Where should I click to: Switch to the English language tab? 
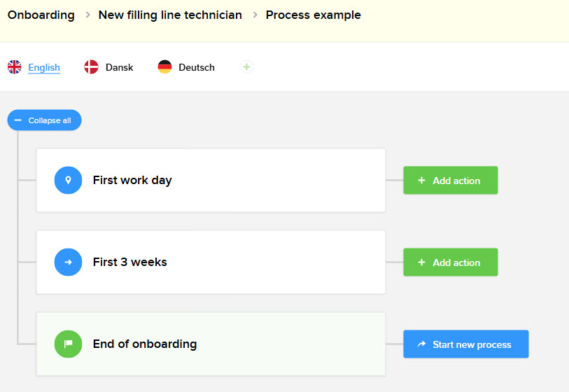44,68
